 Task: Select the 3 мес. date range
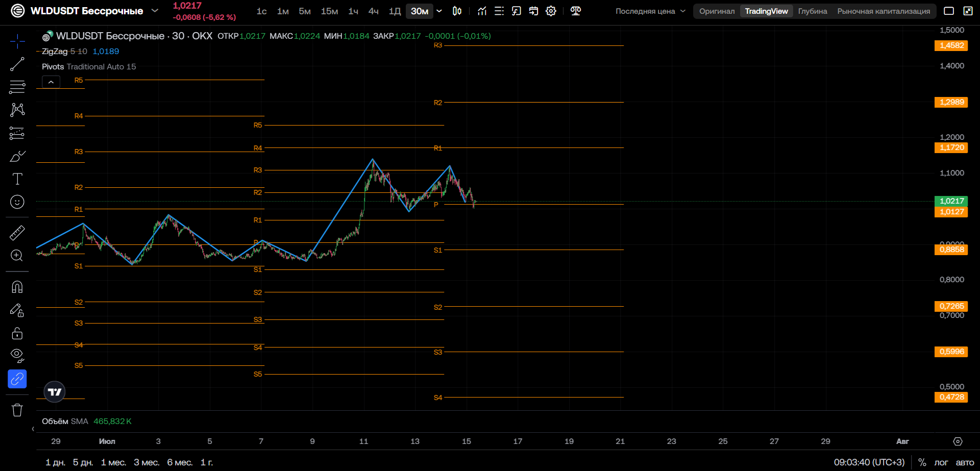(x=146, y=462)
